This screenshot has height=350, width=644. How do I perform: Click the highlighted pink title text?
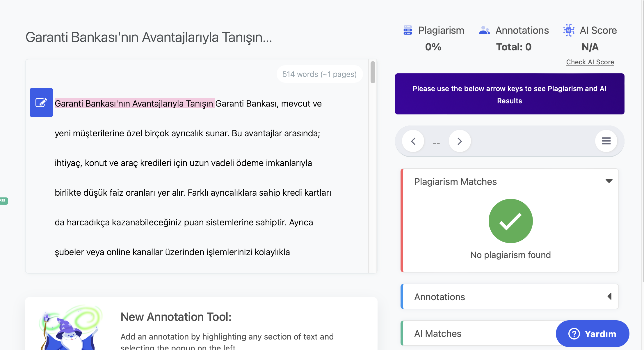[135, 103]
